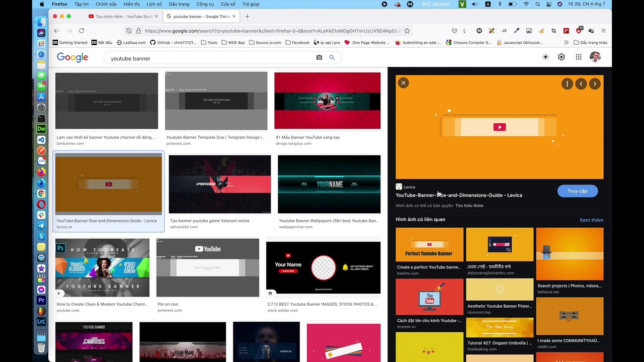
Task: Open the Wi-Fi menu bar icon
Action: (526, 4)
